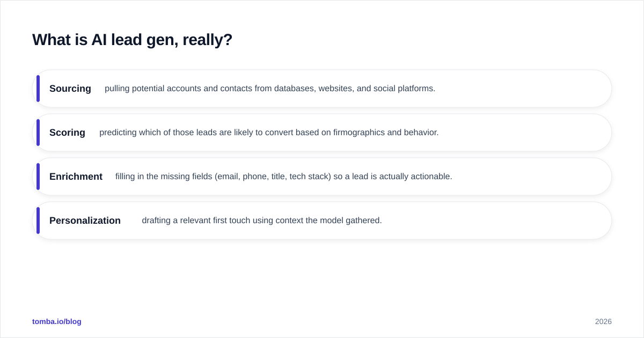
Task: Click the purple accent bar beside Sourcing
Action: point(38,89)
